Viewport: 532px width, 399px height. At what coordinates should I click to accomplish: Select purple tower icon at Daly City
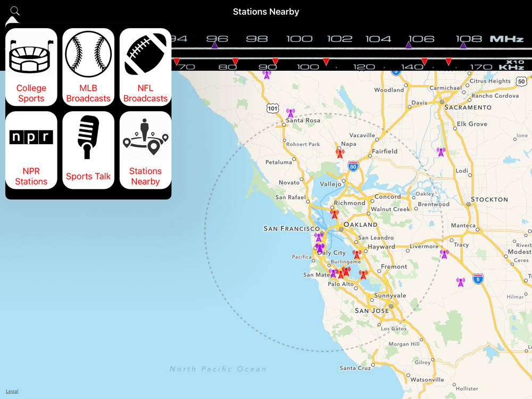[320, 248]
